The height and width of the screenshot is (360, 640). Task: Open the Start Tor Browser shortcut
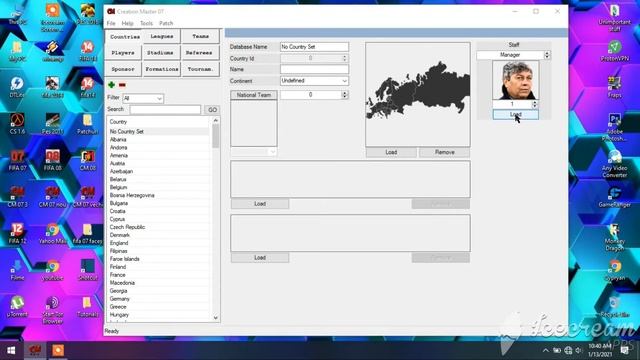click(x=52, y=310)
